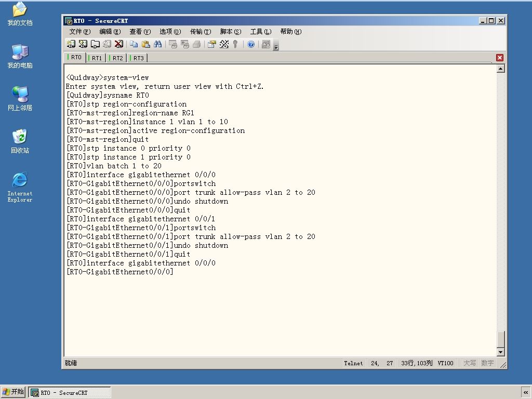Select the 网上邻居 desktop icon
Viewport: 532px width, 399px height.
[20, 99]
